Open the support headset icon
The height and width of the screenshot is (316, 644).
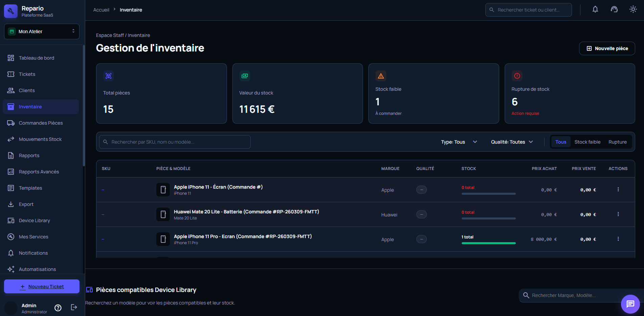(614, 9)
